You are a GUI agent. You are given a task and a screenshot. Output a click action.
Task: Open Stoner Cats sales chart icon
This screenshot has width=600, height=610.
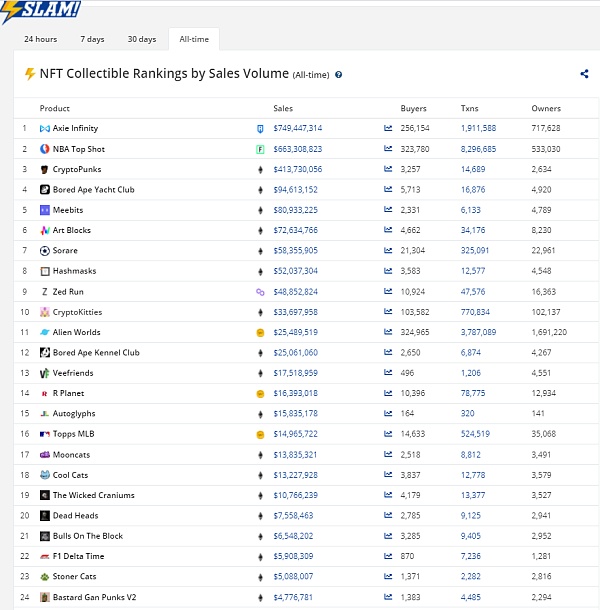388,576
